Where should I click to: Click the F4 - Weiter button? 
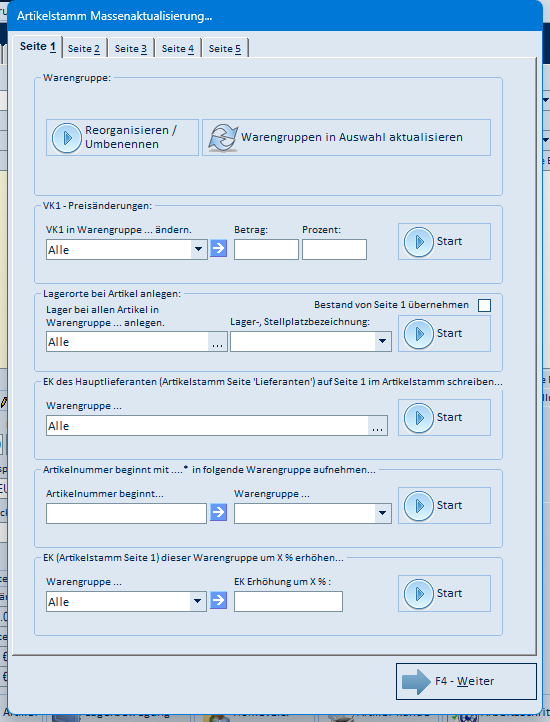click(x=466, y=681)
